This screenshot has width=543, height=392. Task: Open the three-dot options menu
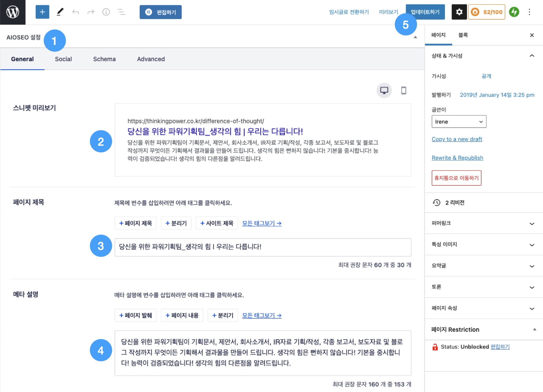530,12
